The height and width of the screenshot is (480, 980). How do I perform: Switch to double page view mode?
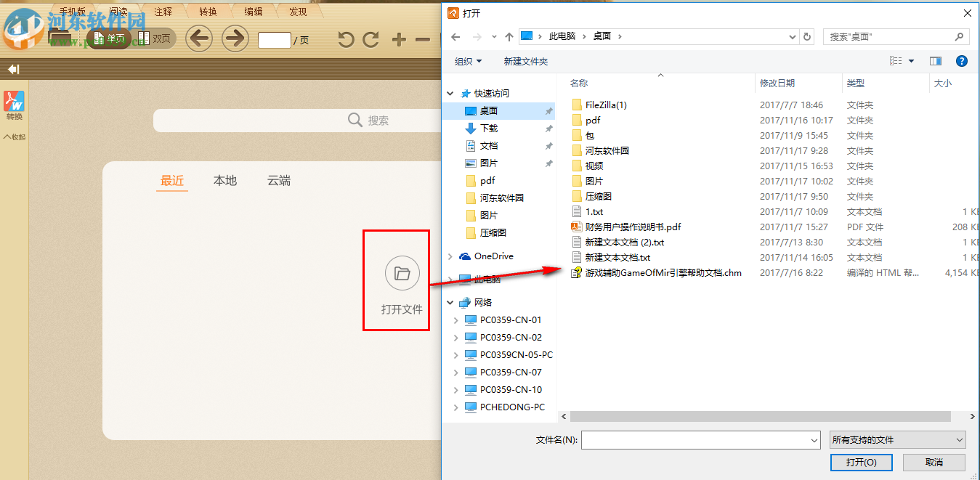154,38
